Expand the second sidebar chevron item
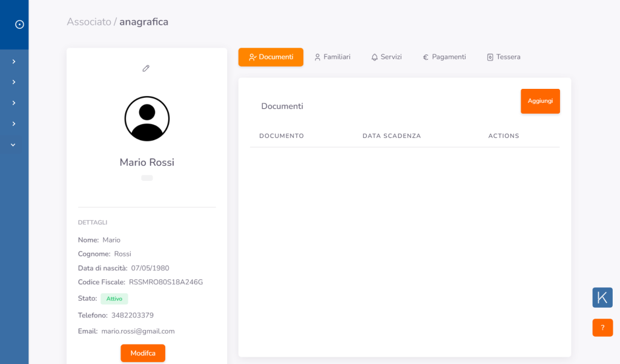Viewport: 620px width, 364px height. pyautogui.click(x=13, y=82)
